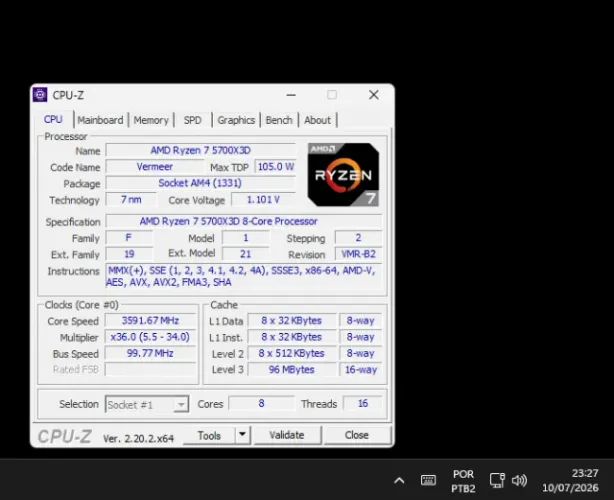614x500 pixels.
Task: Click the Ext. Family value 19
Action: 129,254
